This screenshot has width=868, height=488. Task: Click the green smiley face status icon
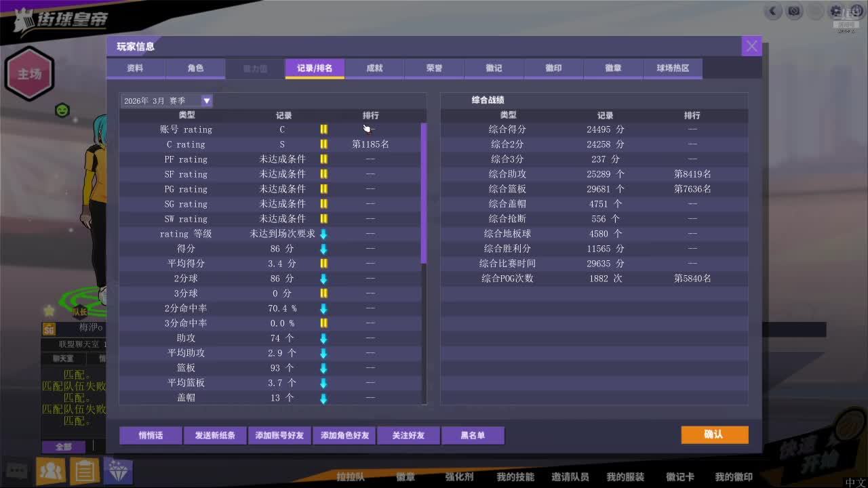point(62,110)
